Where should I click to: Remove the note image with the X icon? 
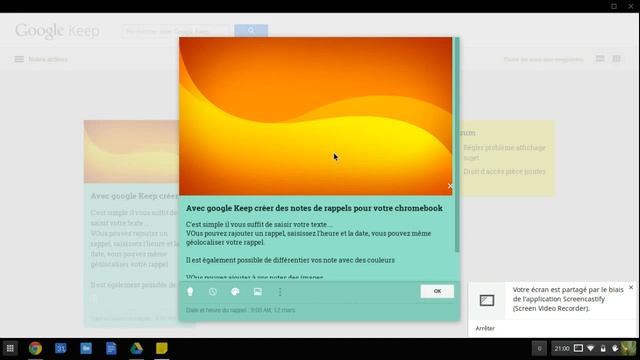(x=450, y=186)
